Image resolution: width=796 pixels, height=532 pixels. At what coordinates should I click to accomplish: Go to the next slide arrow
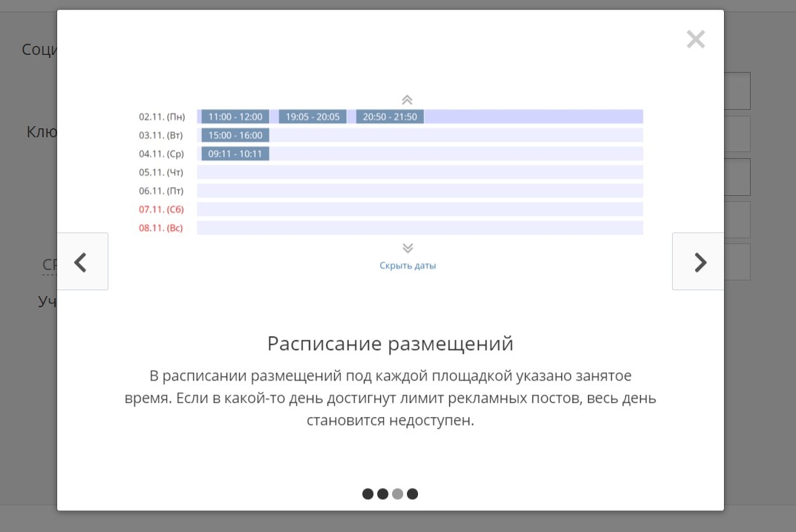tap(698, 262)
